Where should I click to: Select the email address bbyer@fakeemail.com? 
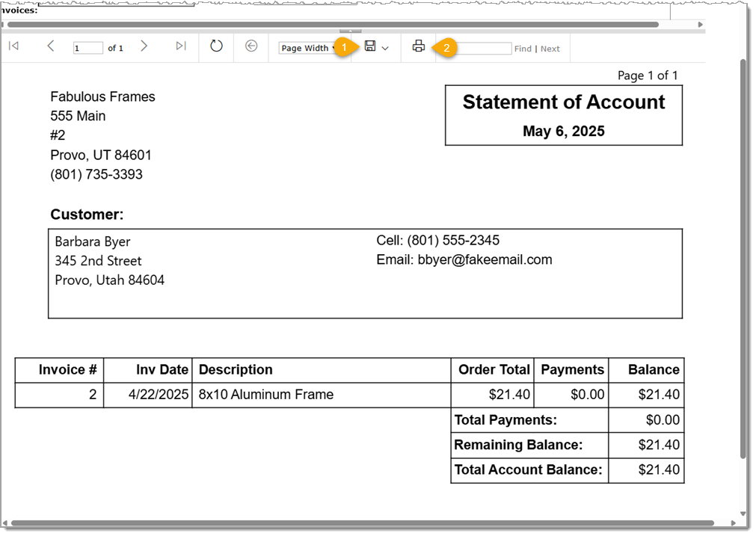[495, 259]
